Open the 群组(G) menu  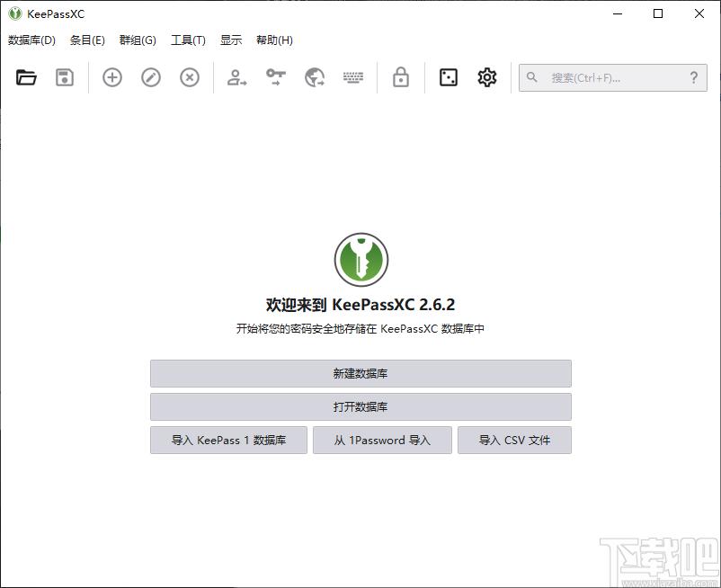tap(138, 40)
